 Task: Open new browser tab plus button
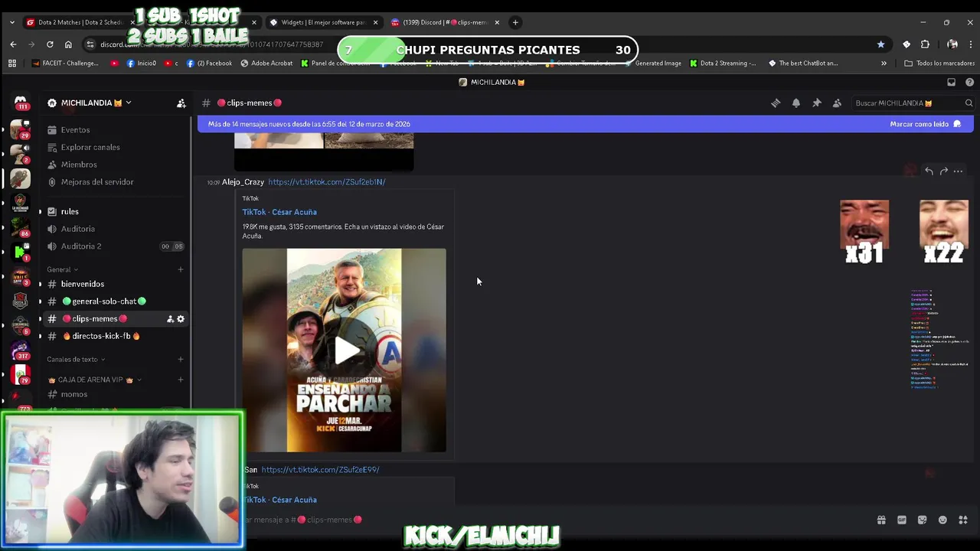coord(515,22)
